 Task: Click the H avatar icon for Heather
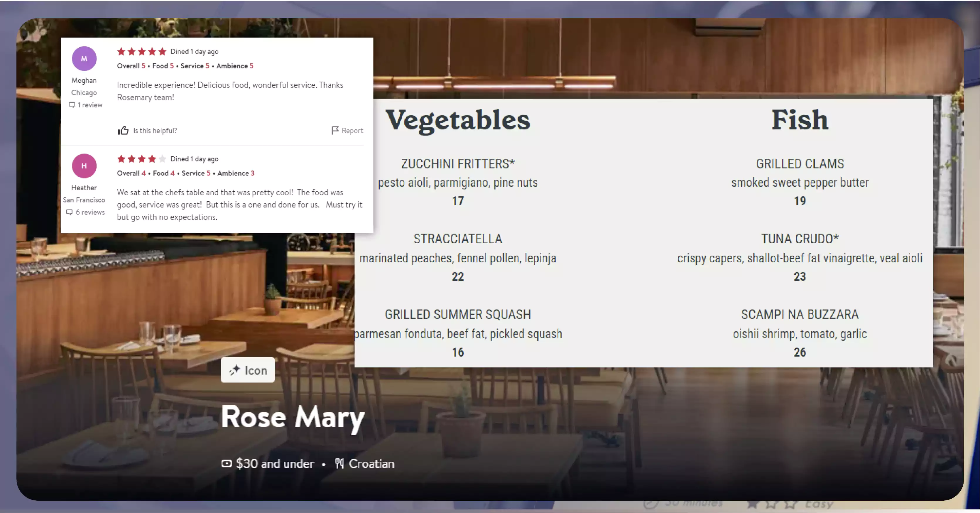coord(84,166)
